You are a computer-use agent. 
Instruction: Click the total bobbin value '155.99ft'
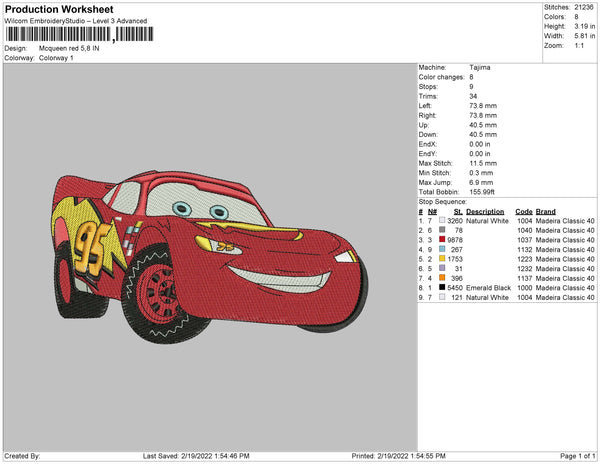482,192
